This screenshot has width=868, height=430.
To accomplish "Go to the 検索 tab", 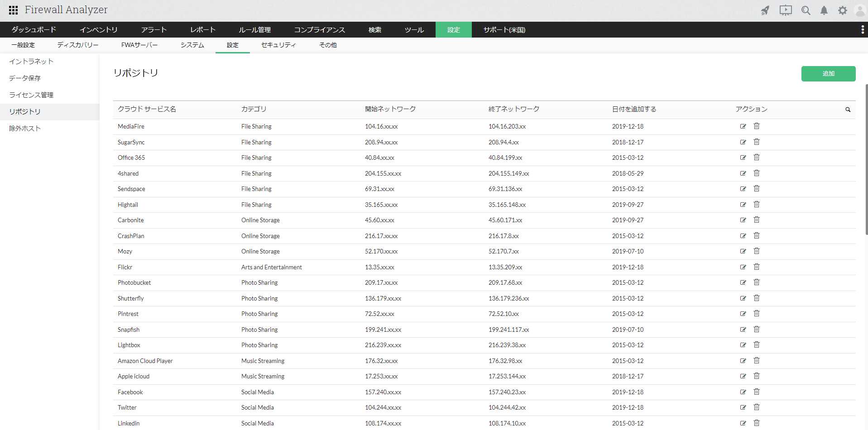I will click(375, 30).
